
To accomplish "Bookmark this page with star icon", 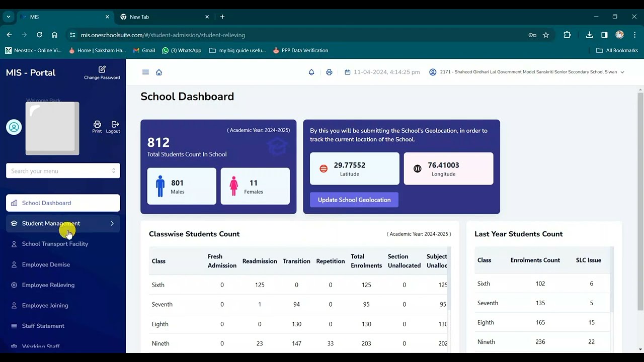I will coord(546,35).
